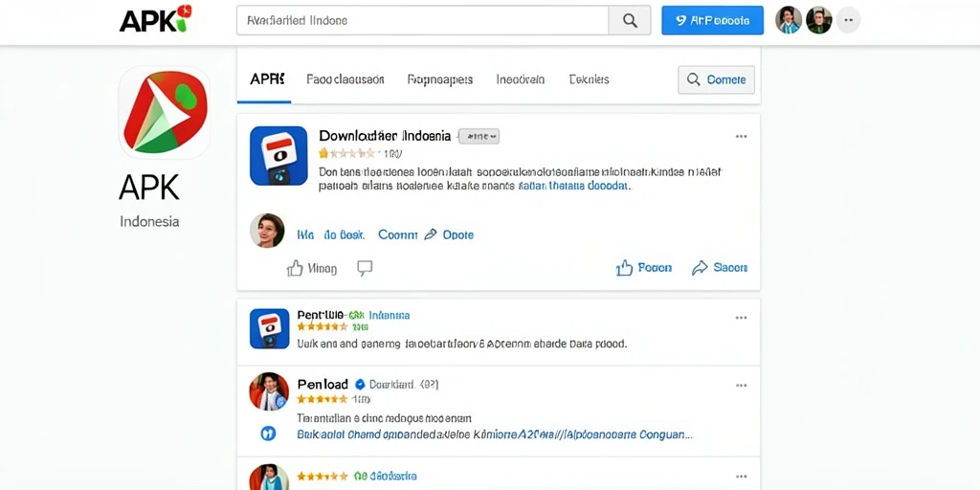The width and height of the screenshot is (980, 490).
Task: Open the first user avatar in header
Action: pyautogui.click(x=789, y=20)
